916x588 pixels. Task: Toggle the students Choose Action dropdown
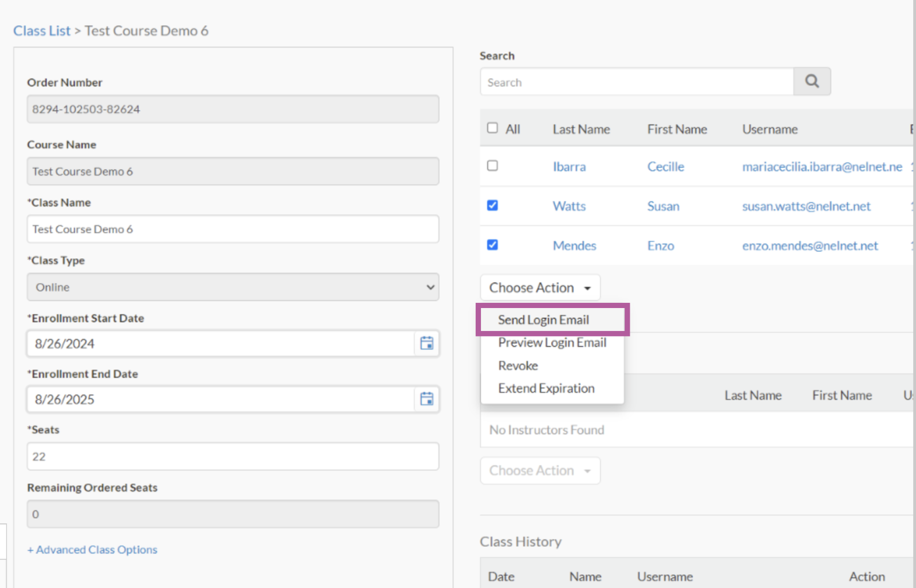point(540,287)
